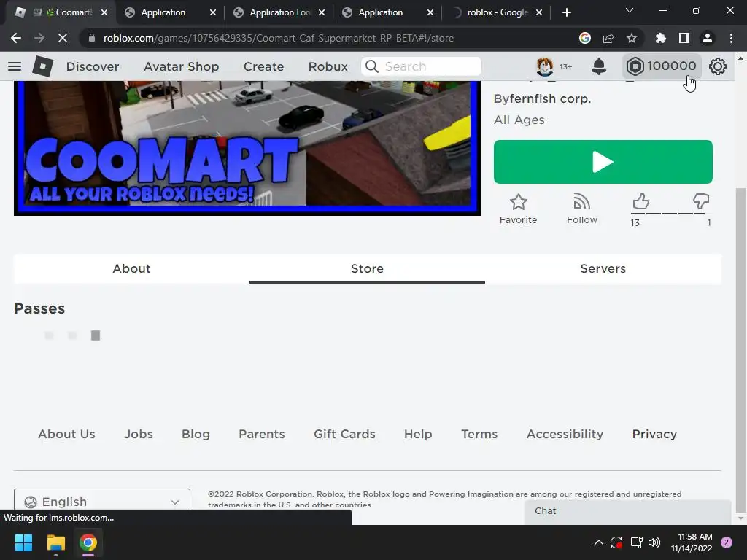747x560 pixels.
Task: View the site lock information icon
Action: (92, 38)
